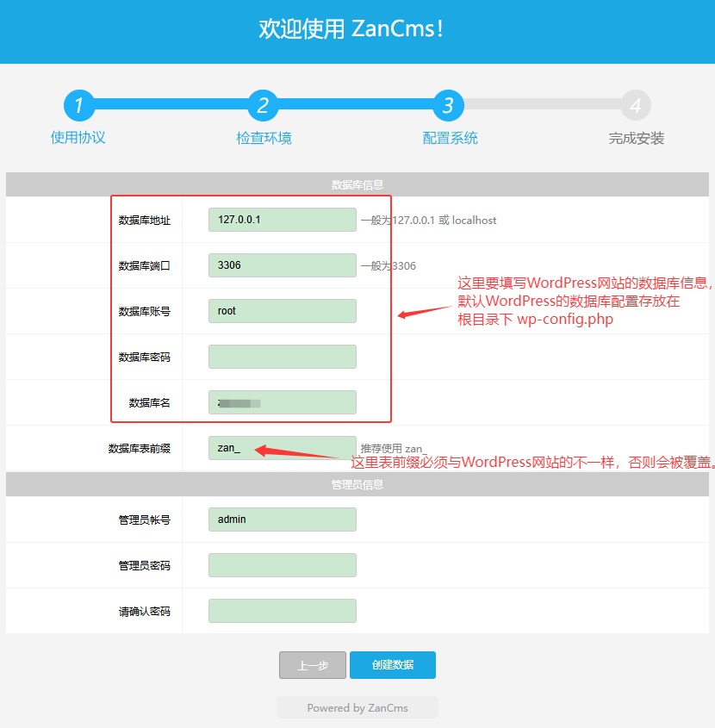Select the 完成安装 step label
Image resolution: width=715 pixels, height=728 pixels.
636,138
